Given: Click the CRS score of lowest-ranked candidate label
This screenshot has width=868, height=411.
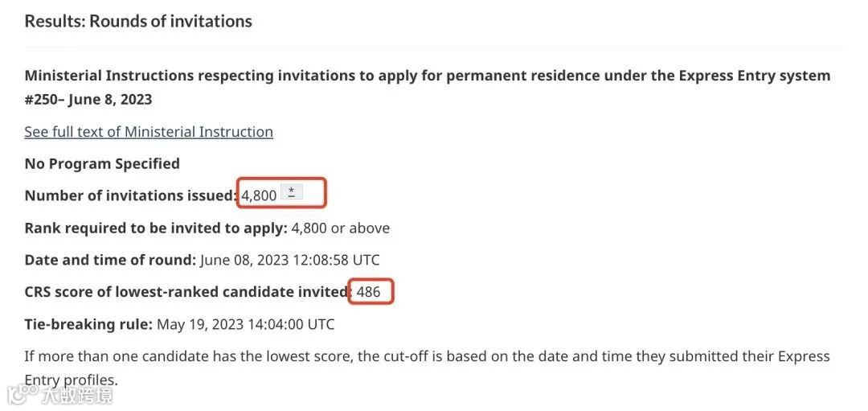Looking at the screenshot, I should 187,292.
